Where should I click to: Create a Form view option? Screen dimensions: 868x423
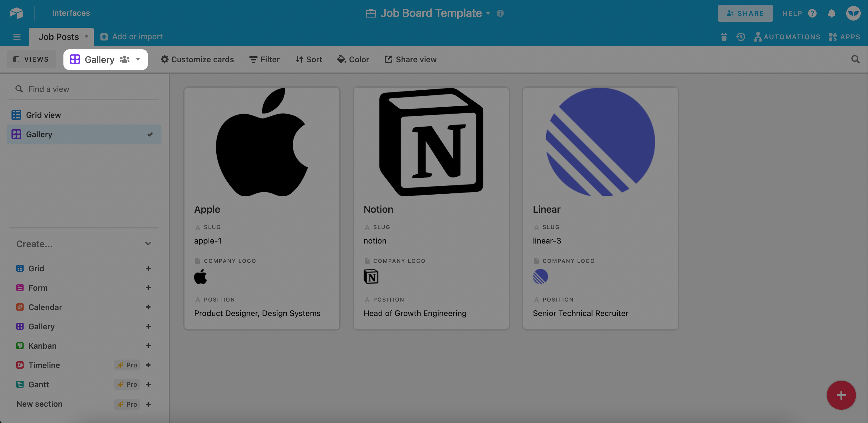pyautogui.click(x=32, y=288)
